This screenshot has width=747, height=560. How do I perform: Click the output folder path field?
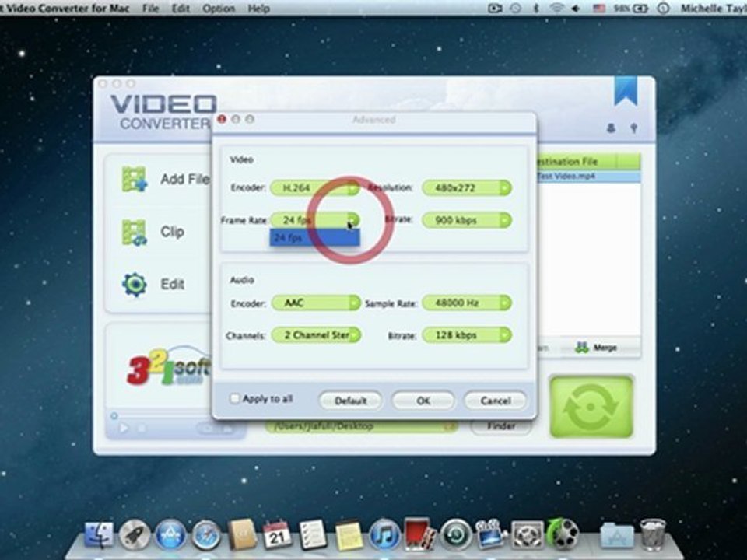tap(360, 425)
